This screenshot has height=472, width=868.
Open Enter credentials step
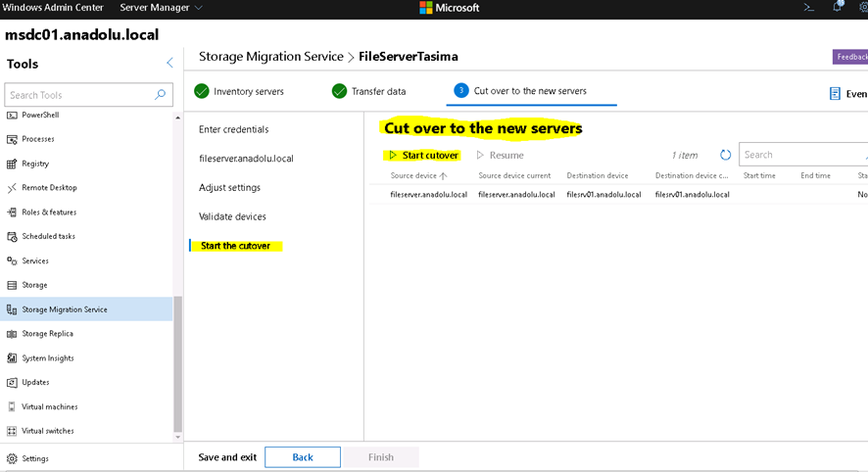click(x=233, y=129)
